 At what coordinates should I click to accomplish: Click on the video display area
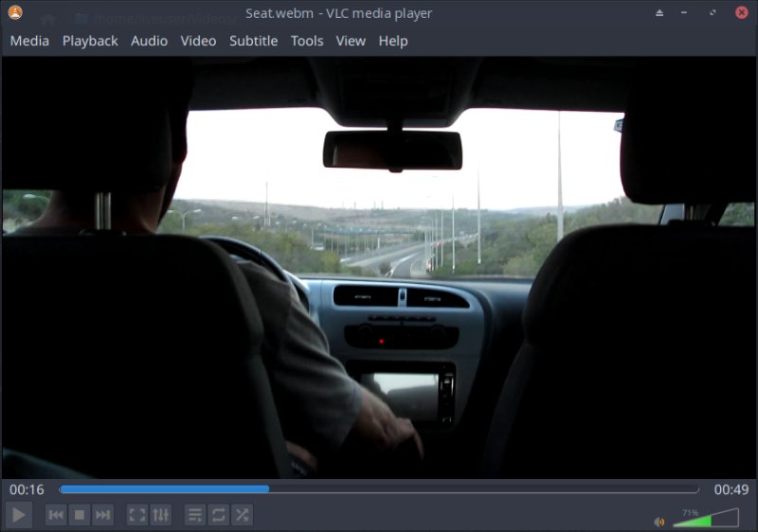tap(379, 268)
